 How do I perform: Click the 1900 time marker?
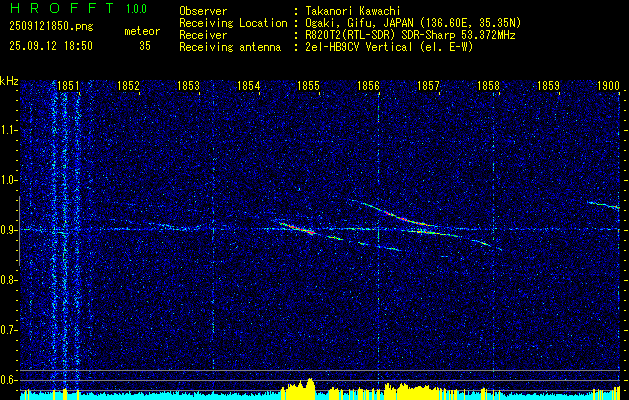[609, 86]
